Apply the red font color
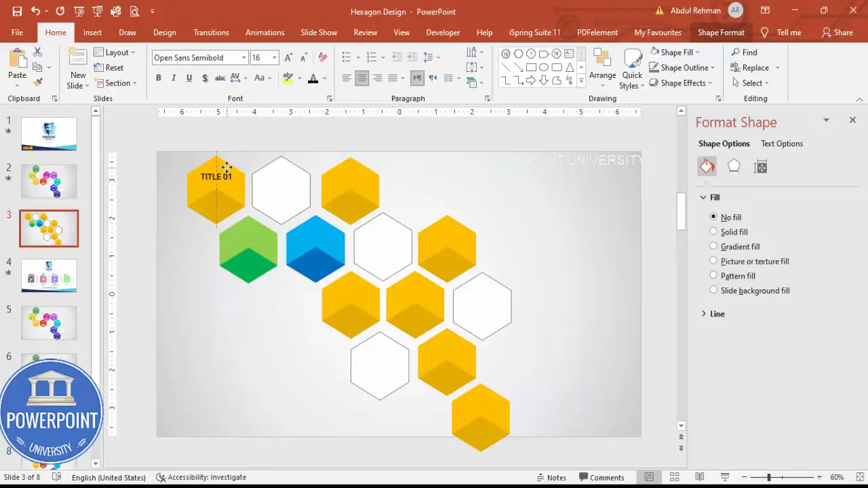Viewport: 868px width, 488px height. click(x=313, y=78)
